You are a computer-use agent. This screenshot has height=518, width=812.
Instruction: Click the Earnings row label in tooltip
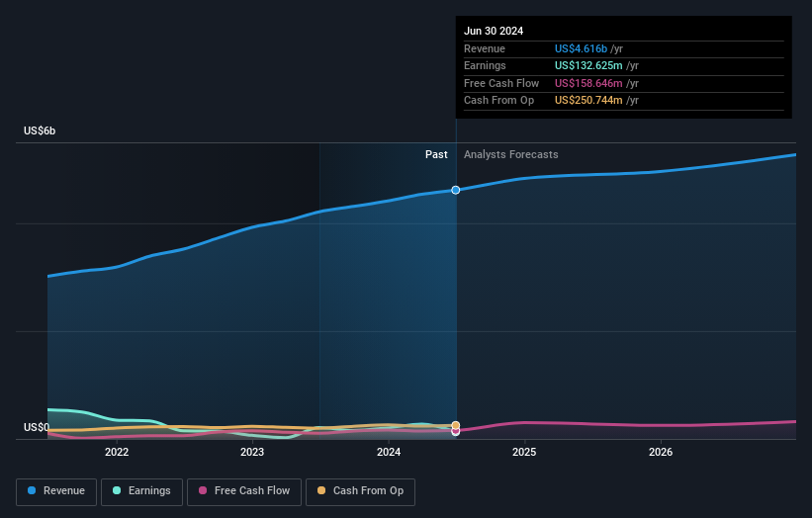[485, 65]
